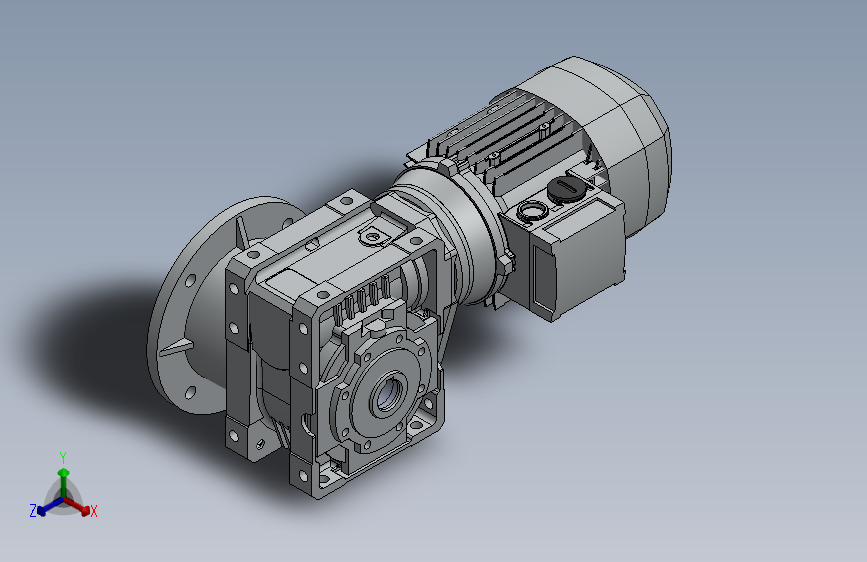This screenshot has width=867, height=562.
Task: Select the black cable gland plug on terminal box
Action: coord(566,188)
